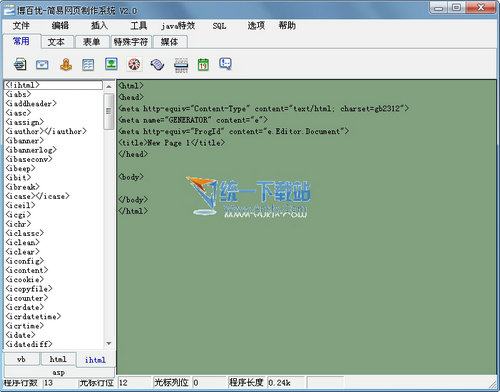Open the 选项 menu
This screenshot has height=392, width=500.
pos(256,26)
